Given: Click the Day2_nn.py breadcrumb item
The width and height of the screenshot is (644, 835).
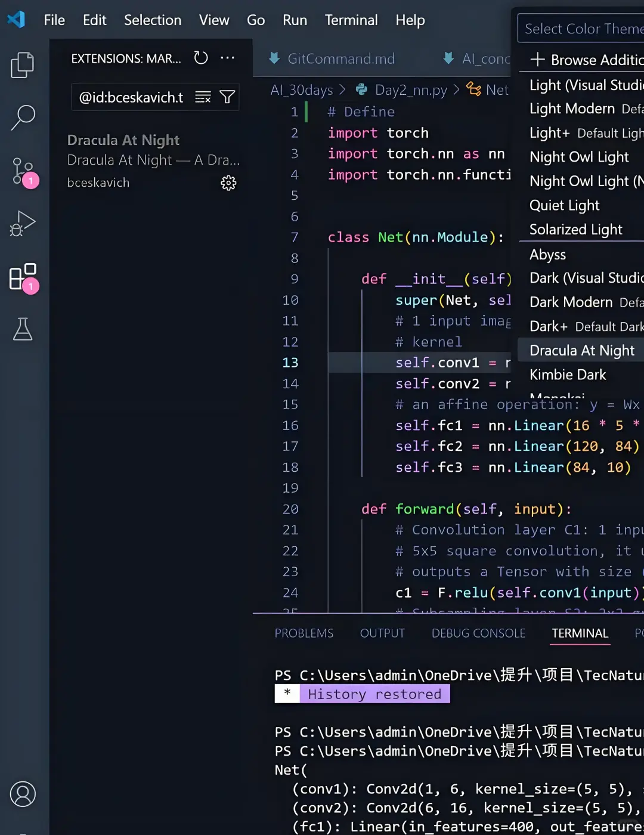Looking at the screenshot, I should (x=411, y=89).
